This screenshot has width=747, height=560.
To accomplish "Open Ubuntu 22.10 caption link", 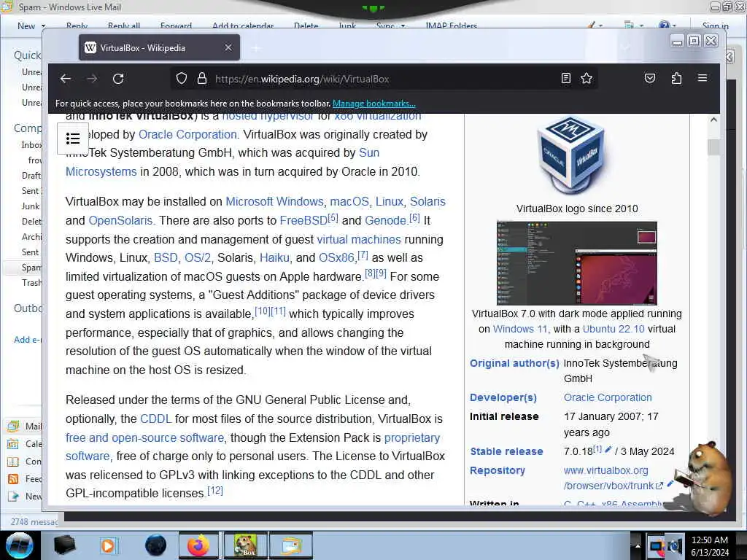I will click(x=614, y=329).
